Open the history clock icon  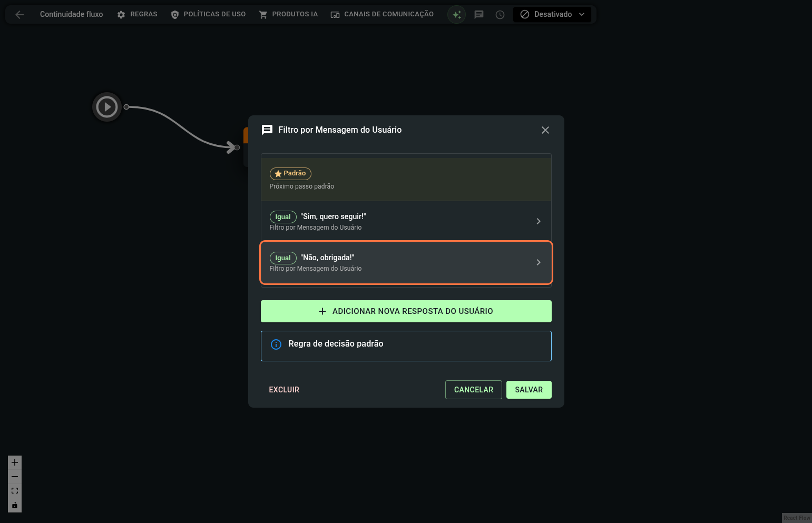(x=500, y=15)
